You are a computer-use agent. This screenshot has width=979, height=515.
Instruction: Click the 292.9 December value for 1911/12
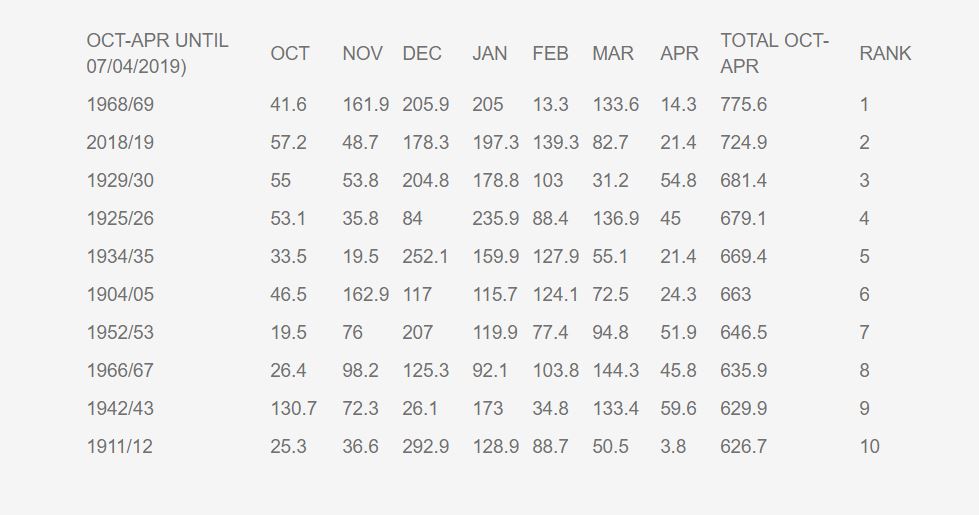(426, 447)
